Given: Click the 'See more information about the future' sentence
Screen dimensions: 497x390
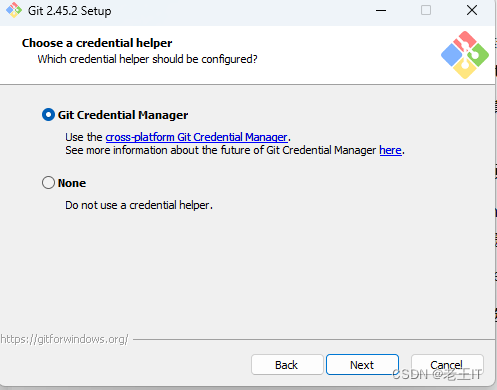Looking at the screenshot, I should coord(235,150).
